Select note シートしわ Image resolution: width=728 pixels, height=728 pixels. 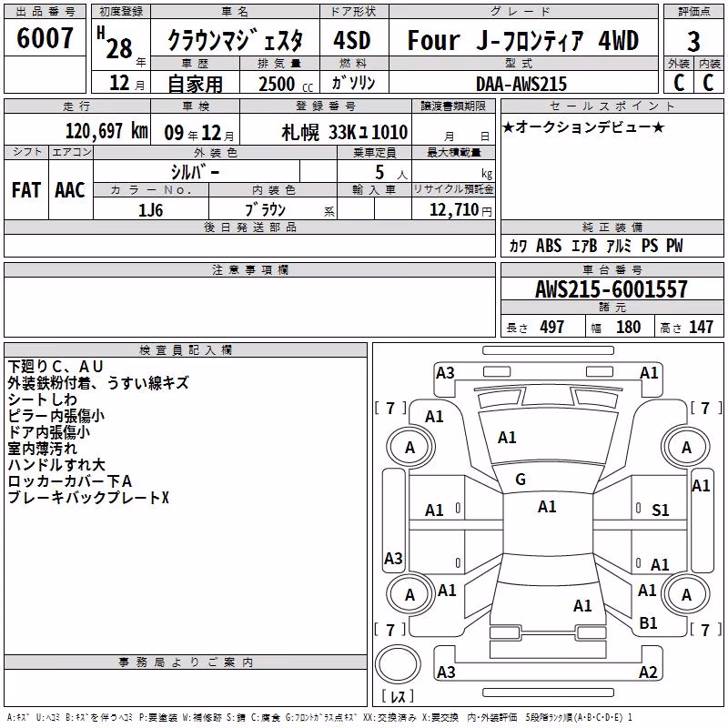click(42, 399)
